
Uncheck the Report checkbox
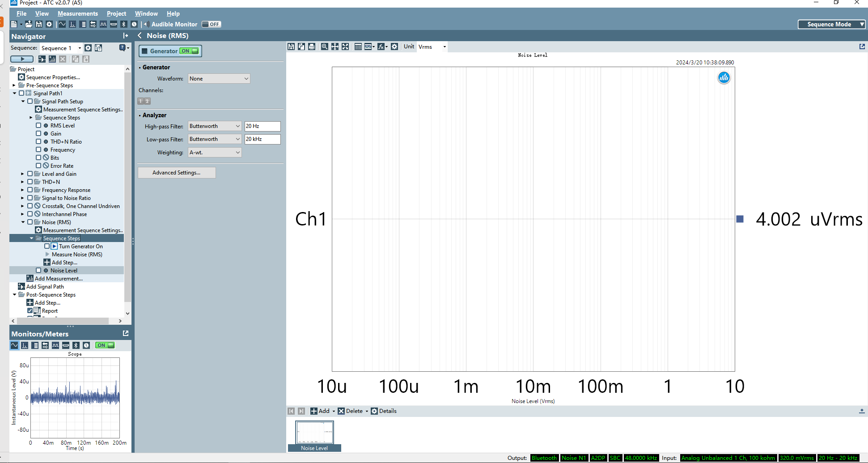[30, 311]
